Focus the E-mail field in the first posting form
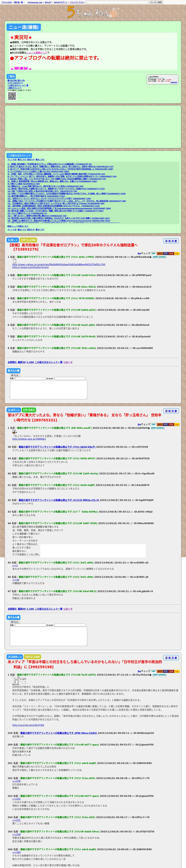The height and width of the screenshot is (868, 186). (x=70, y=378)
